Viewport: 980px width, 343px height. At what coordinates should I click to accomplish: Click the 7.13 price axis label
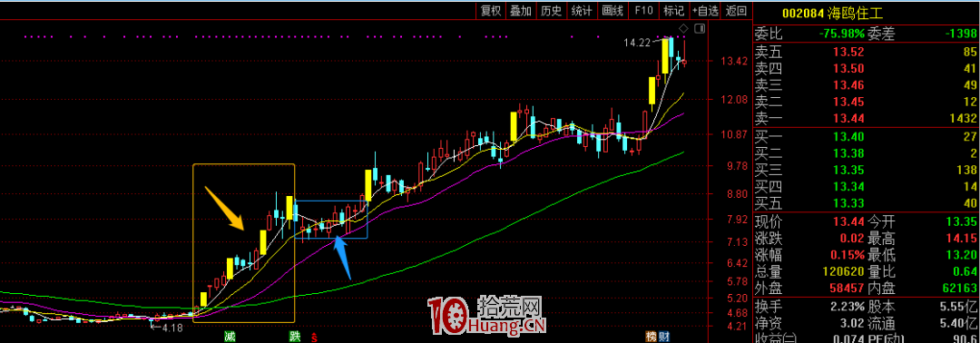coord(737,241)
